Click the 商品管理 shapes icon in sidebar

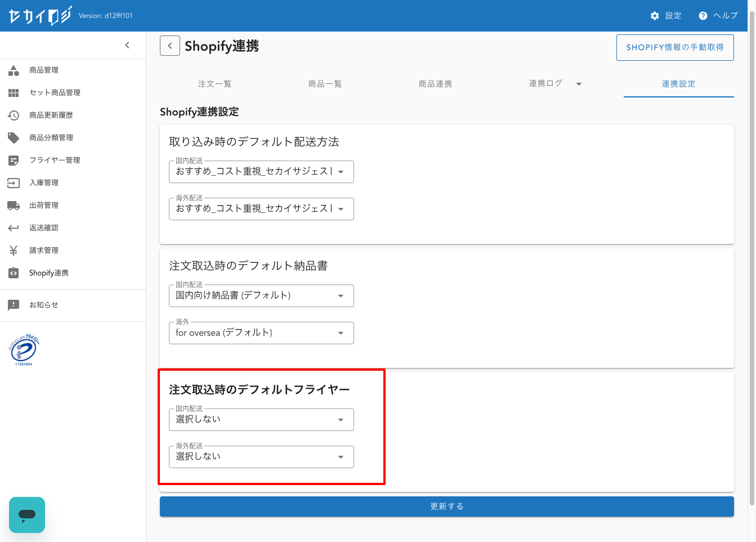point(14,70)
